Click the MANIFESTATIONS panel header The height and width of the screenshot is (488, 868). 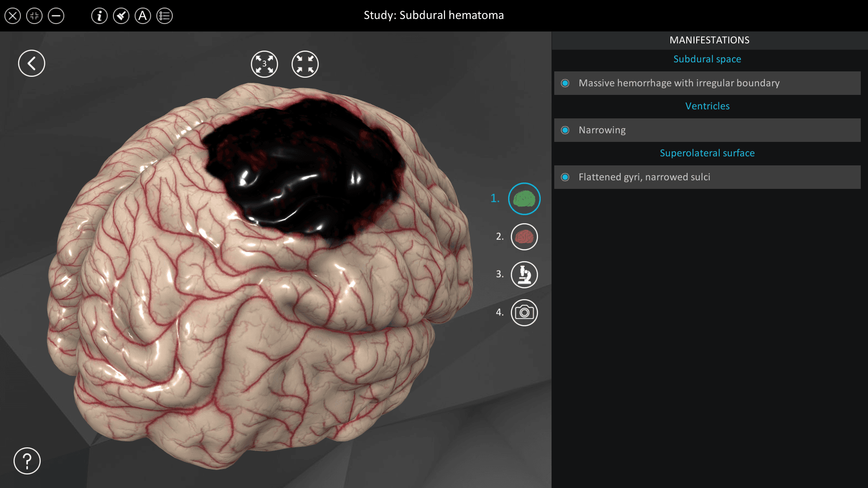click(709, 40)
